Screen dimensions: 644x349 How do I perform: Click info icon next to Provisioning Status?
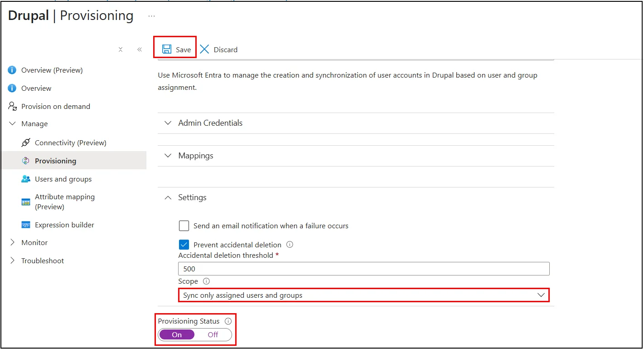(228, 321)
